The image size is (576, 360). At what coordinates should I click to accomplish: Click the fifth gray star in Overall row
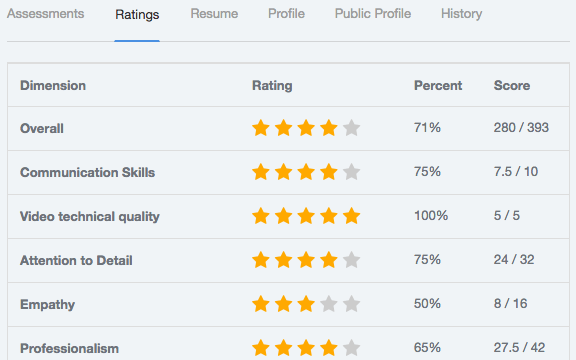coord(352,128)
